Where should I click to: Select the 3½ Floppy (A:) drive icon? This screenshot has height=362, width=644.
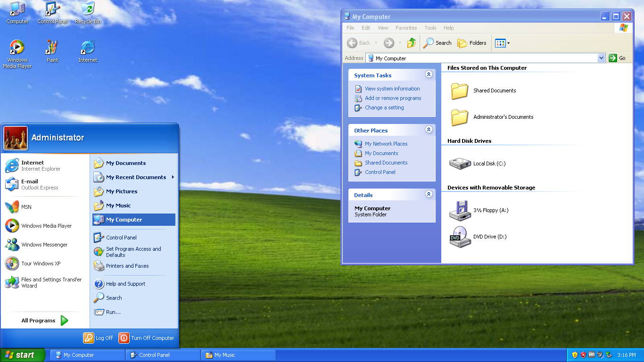coord(460,210)
